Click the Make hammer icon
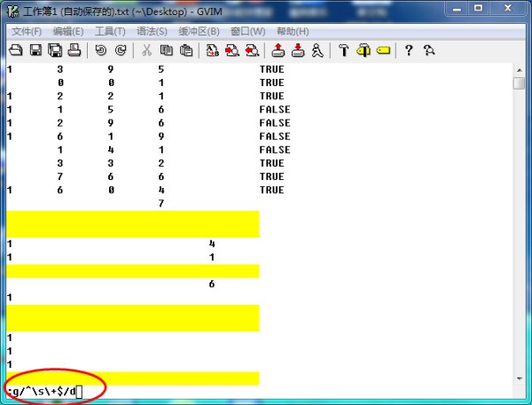The image size is (532, 405). click(x=344, y=51)
